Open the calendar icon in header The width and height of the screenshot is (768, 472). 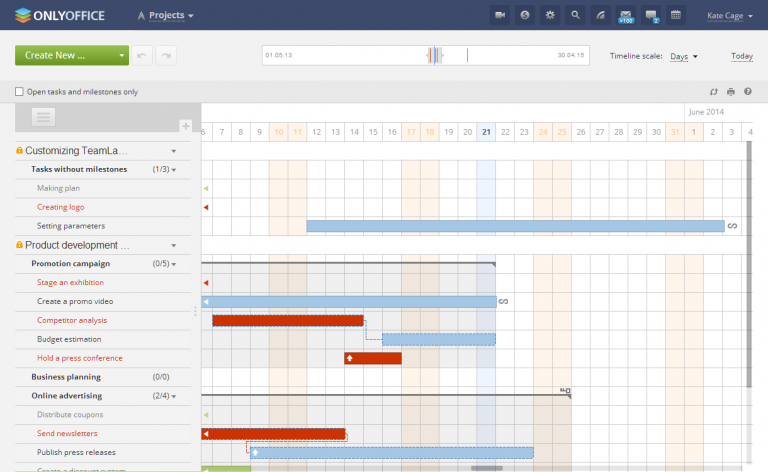click(676, 15)
